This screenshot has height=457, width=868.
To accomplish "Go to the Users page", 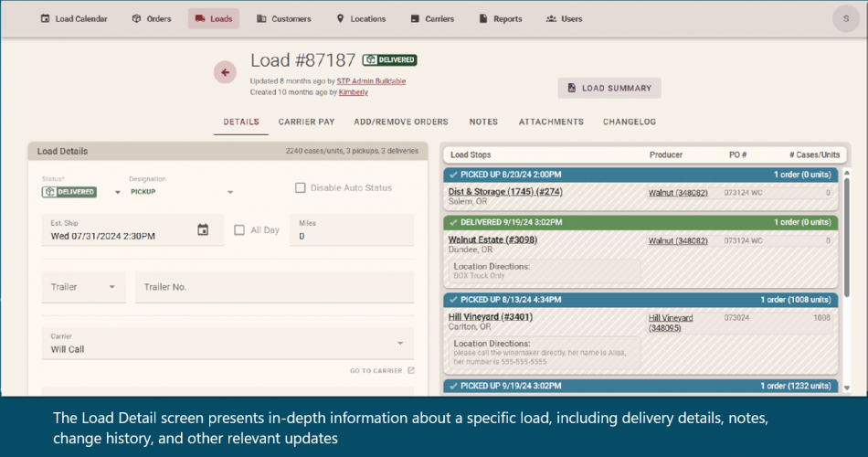I will [x=564, y=19].
